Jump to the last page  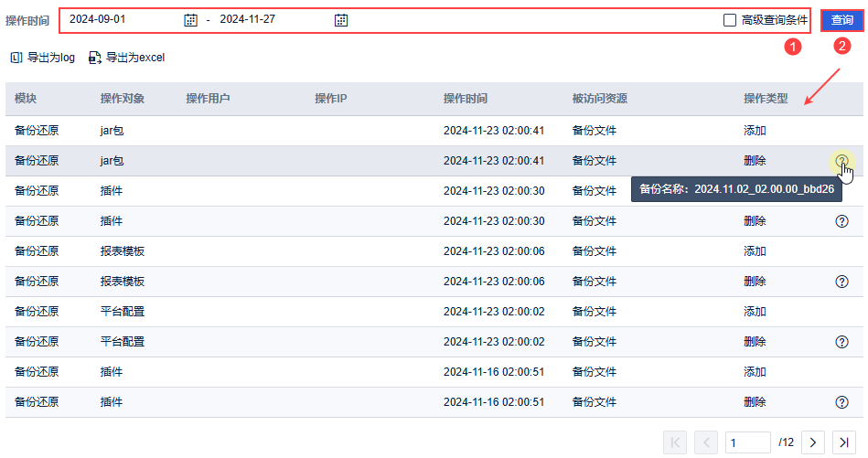point(844,442)
